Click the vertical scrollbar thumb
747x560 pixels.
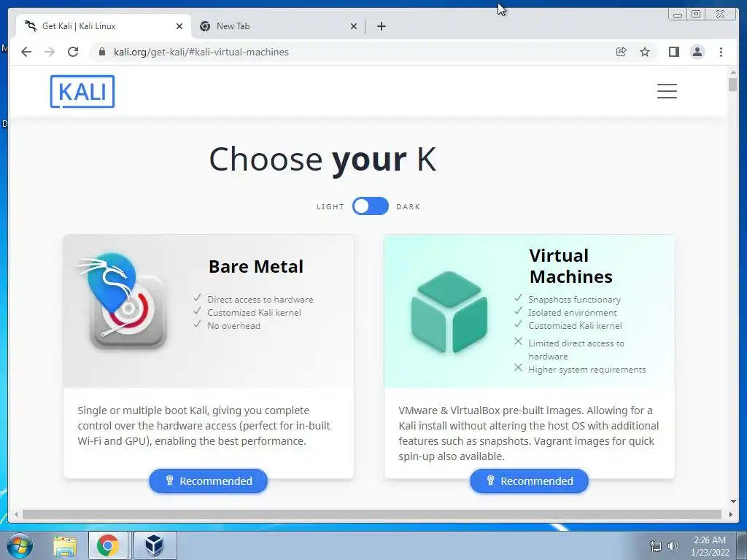(x=732, y=85)
